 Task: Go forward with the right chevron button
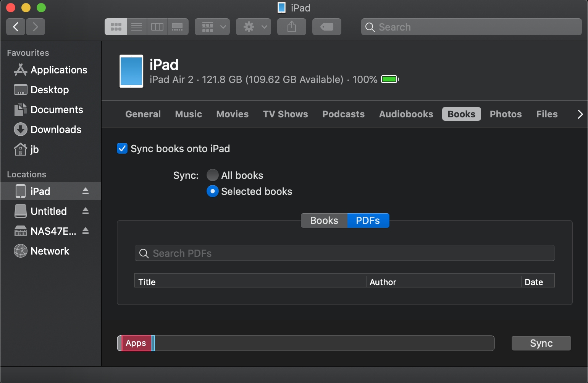coord(36,27)
